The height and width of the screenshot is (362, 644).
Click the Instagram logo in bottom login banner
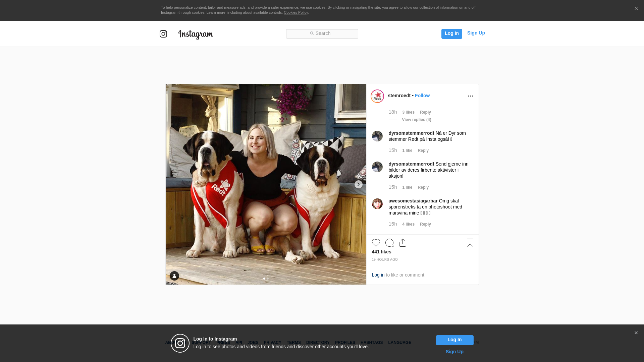point(180,343)
